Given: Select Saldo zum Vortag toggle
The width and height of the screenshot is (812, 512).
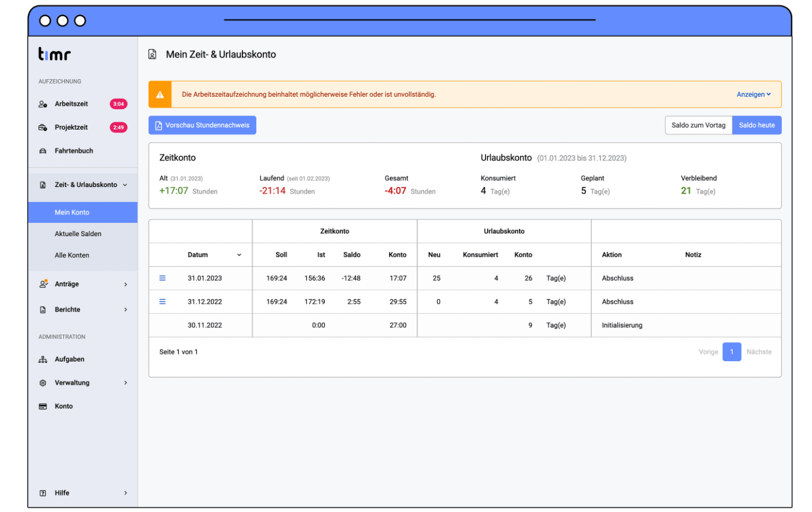Looking at the screenshot, I should tap(698, 125).
